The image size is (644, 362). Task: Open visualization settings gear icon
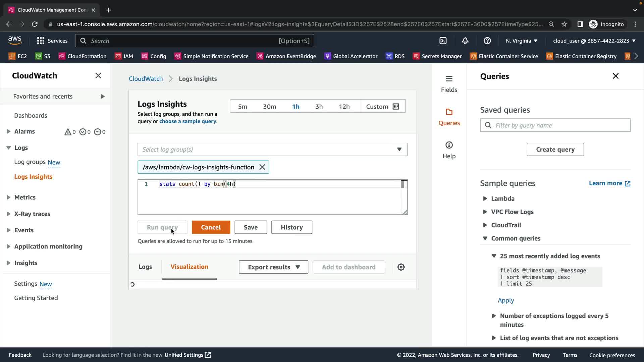click(x=401, y=267)
